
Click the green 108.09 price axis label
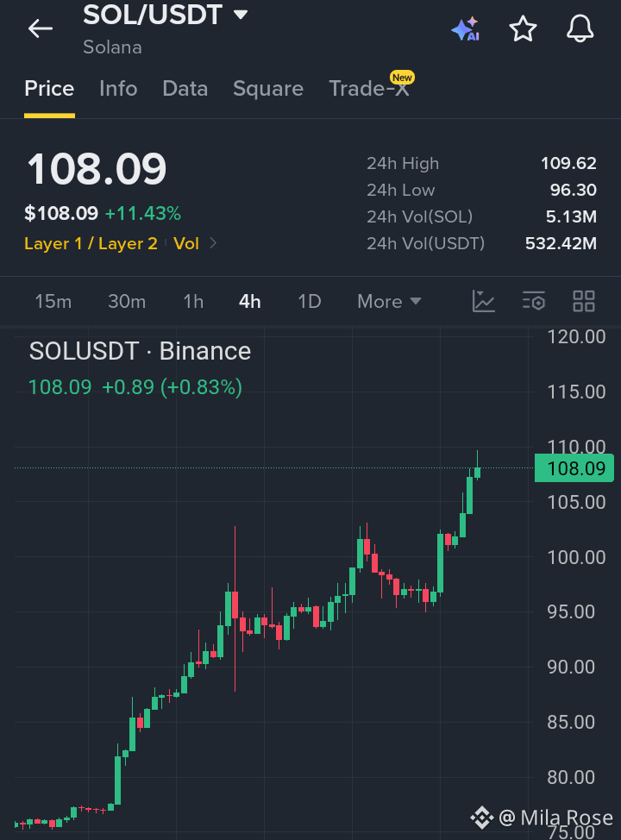pos(574,468)
